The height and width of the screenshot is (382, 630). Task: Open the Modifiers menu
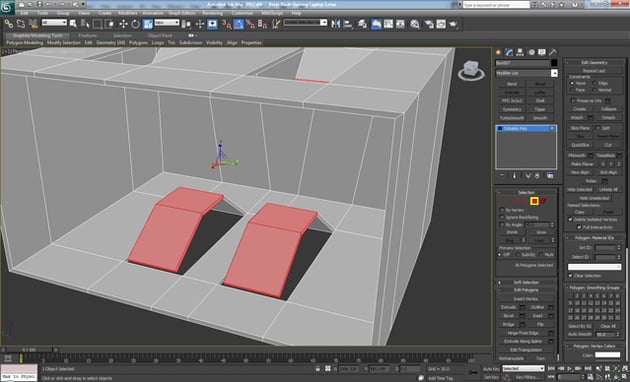128,13
